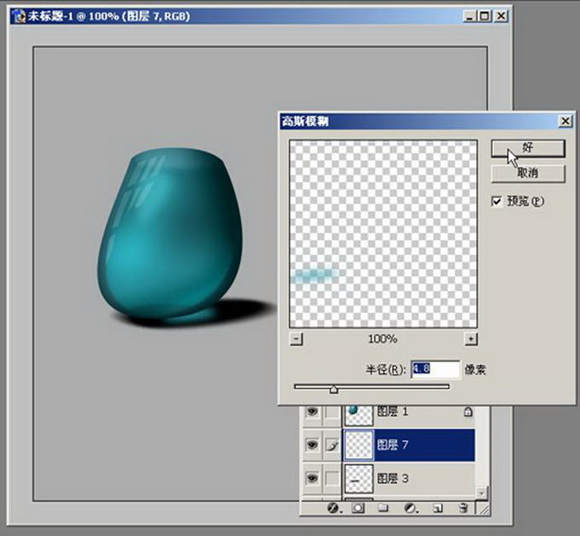This screenshot has height=536, width=580.
Task: Zoom out the blur preview with minus button
Action: tap(296, 339)
